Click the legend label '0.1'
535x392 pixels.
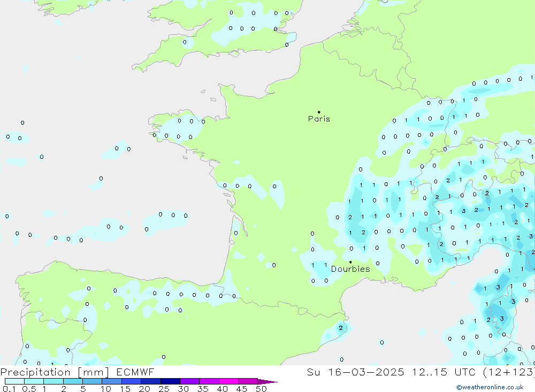point(9,389)
